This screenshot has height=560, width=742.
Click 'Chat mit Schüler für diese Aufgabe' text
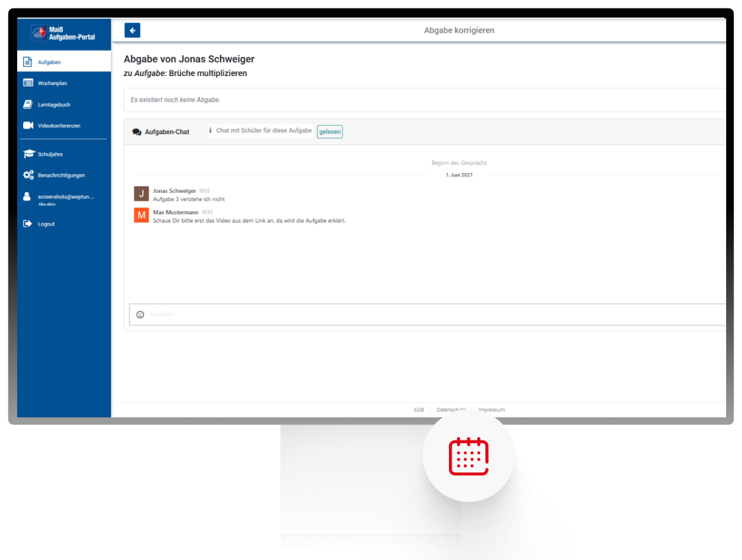(264, 131)
